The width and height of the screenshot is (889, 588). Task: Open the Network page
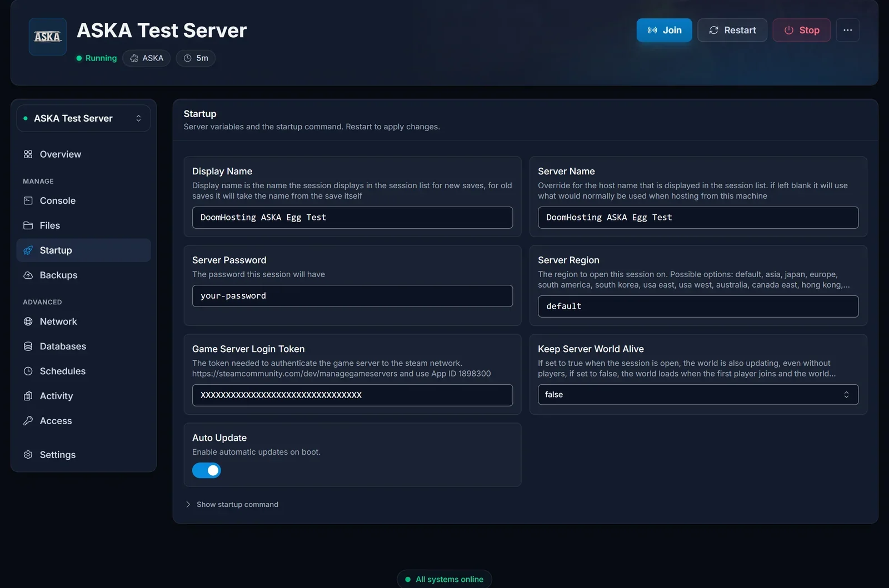(x=83, y=321)
